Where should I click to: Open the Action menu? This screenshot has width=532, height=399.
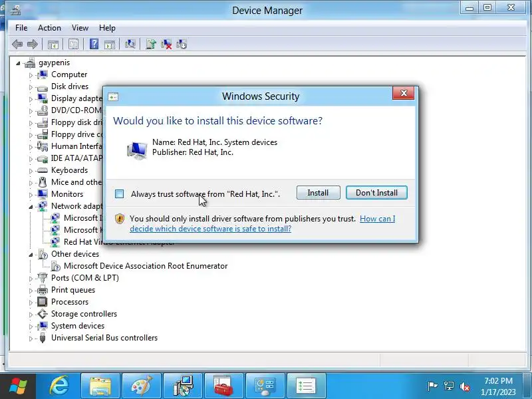point(49,28)
